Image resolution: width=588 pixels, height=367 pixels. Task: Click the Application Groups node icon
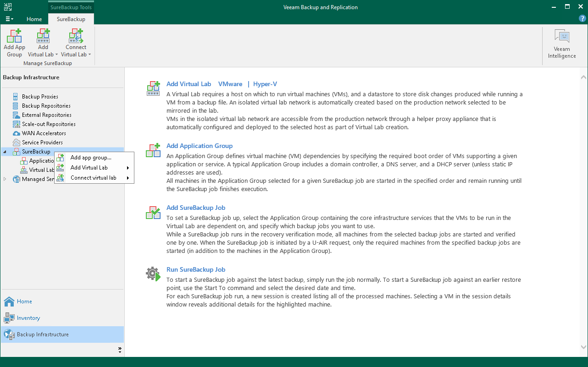click(24, 161)
